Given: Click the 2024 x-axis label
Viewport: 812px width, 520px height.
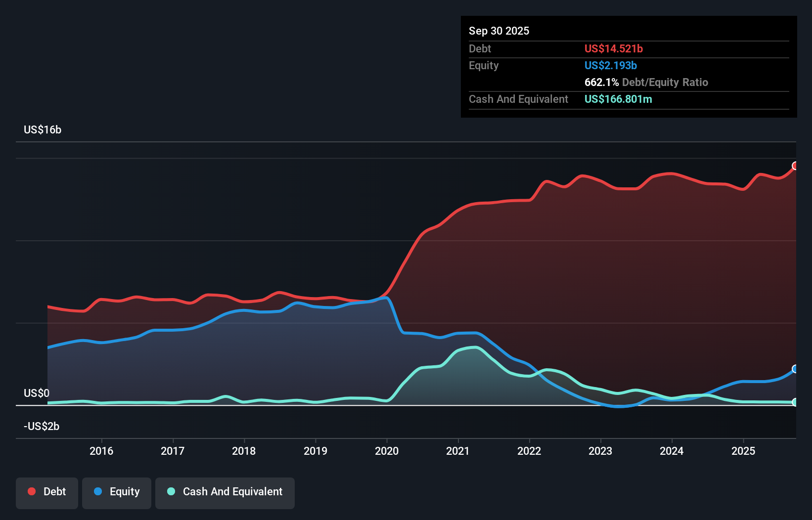Looking at the screenshot, I should coord(672,451).
